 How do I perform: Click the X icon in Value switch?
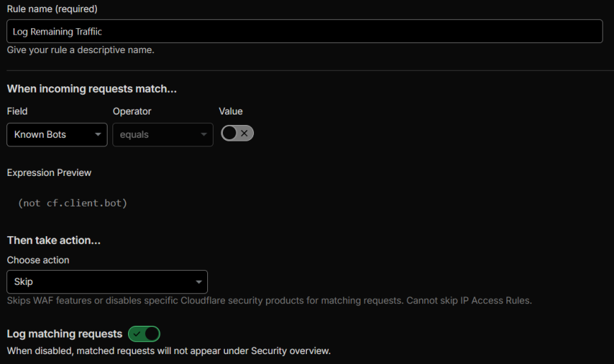244,133
